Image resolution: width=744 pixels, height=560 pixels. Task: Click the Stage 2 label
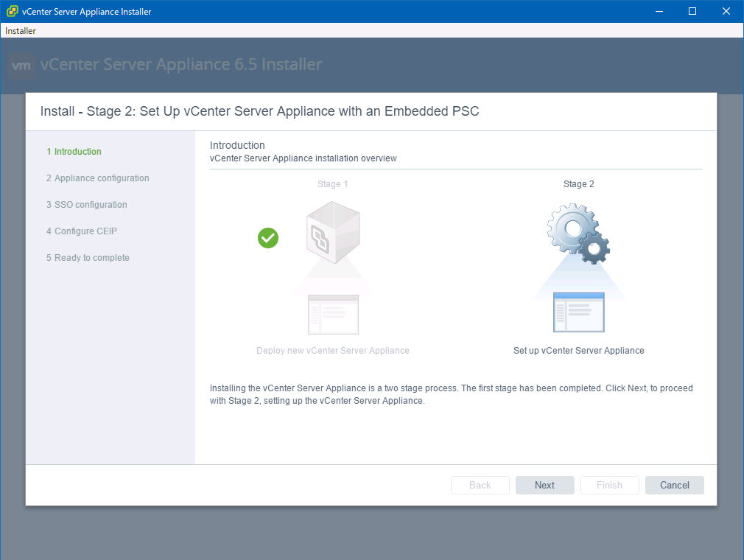578,184
